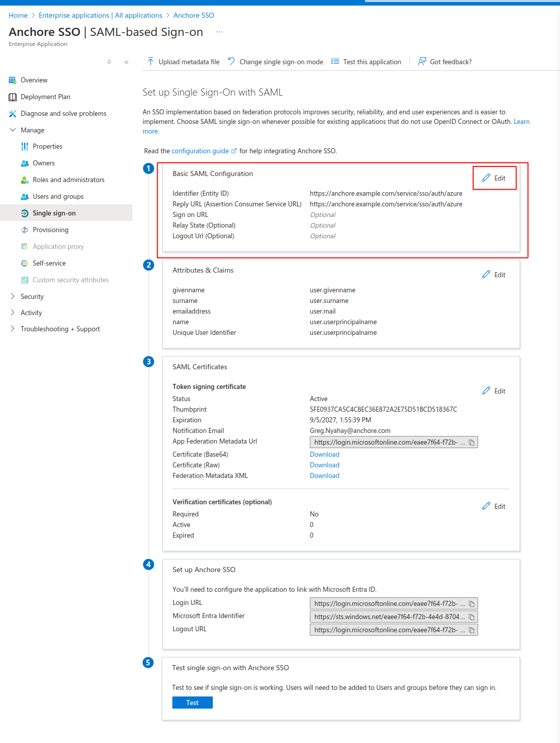Edit the Attributes & Claims section
This screenshot has height=743, width=560.
click(493, 274)
